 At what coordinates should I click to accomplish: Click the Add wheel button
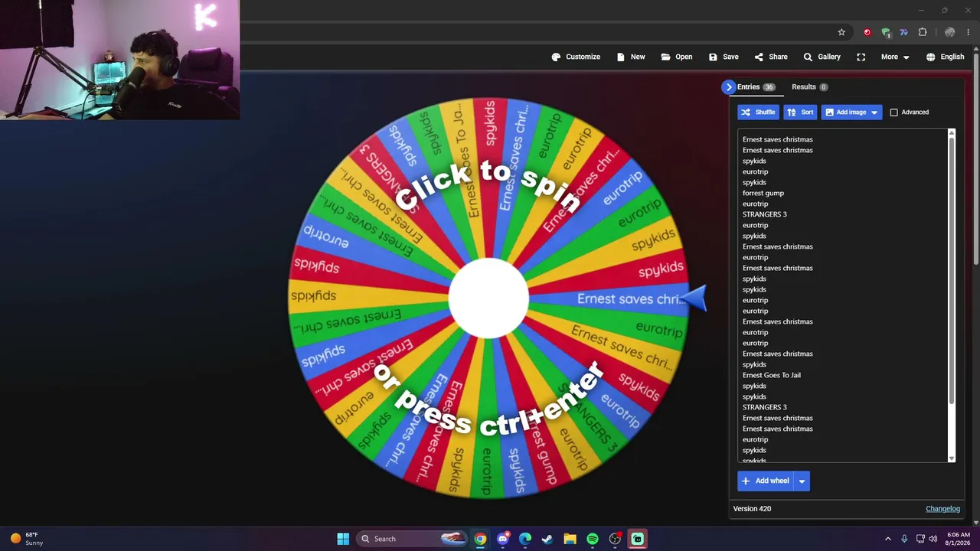766,481
